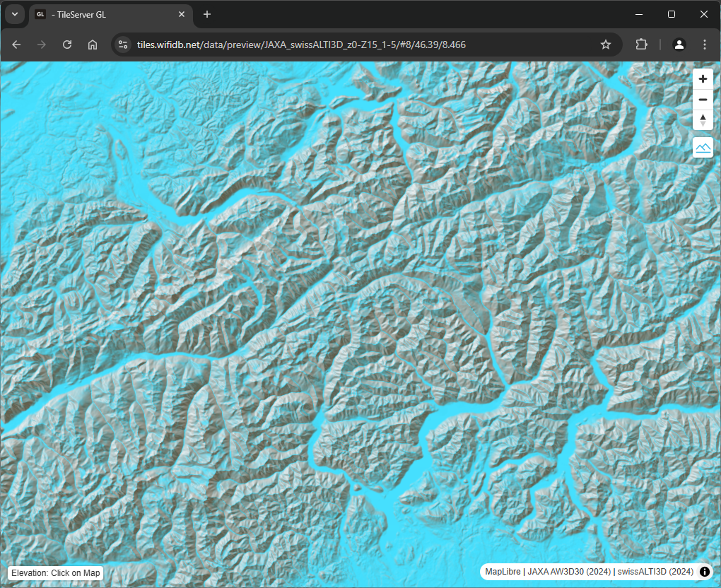Open the Chrome three-dot menu
The height and width of the screenshot is (588, 721).
tap(705, 45)
